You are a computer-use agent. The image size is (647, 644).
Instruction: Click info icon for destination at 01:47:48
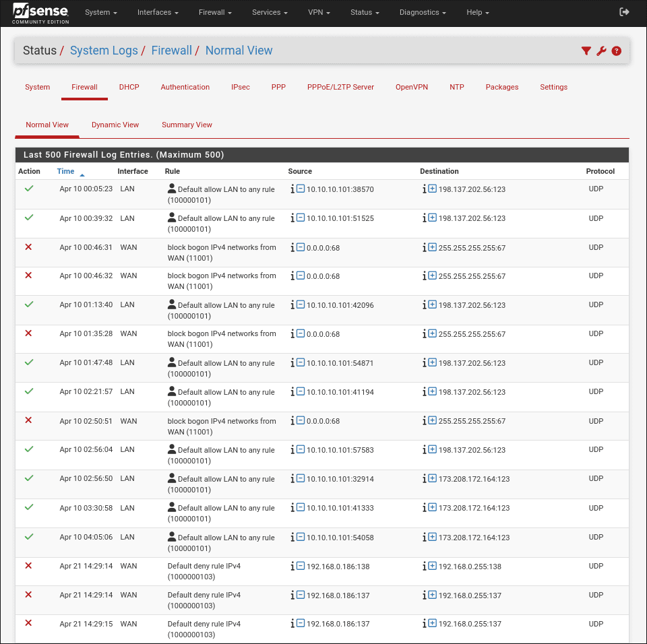425,362
